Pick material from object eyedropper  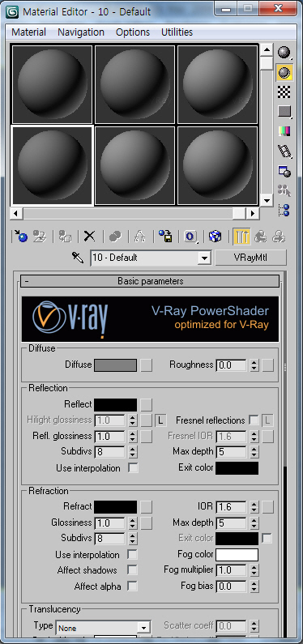[78, 258]
